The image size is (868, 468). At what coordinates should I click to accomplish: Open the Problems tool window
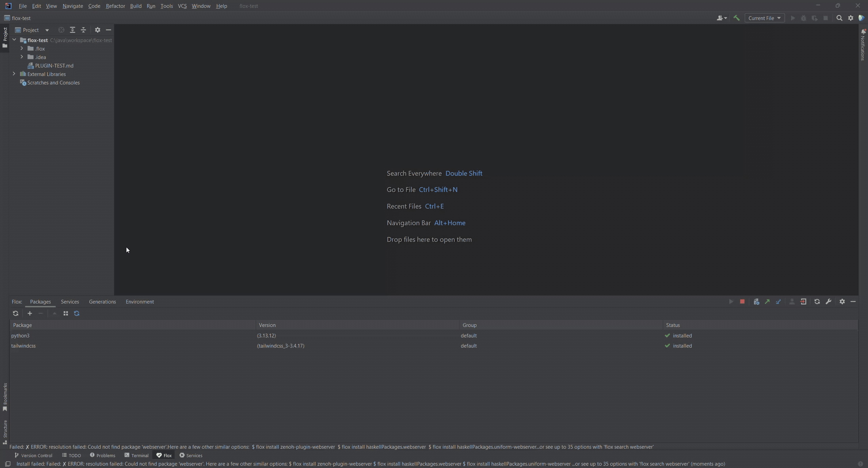(102, 455)
